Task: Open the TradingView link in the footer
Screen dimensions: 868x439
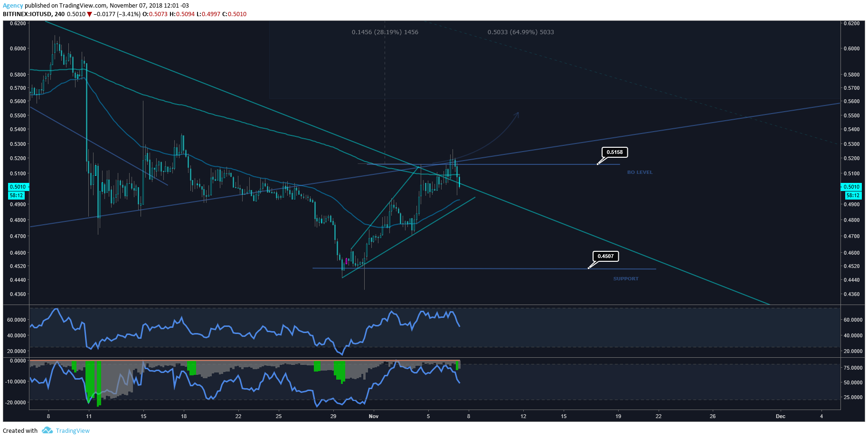Action: 73,430
